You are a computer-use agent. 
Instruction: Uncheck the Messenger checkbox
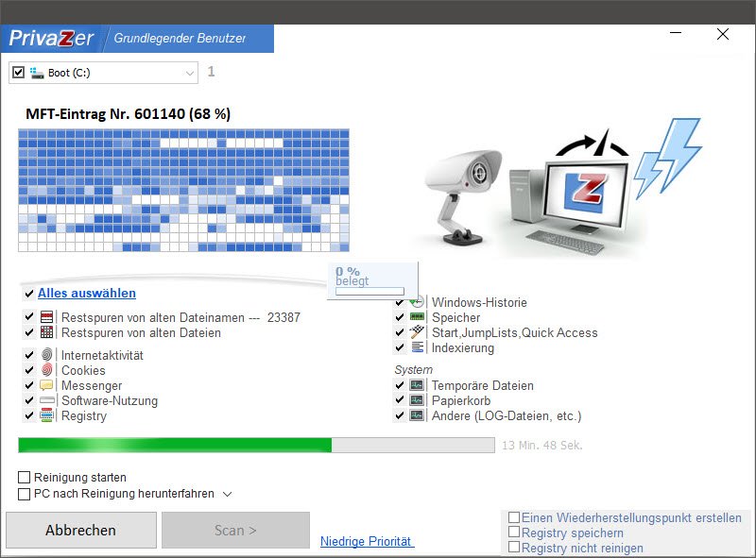click(29, 385)
